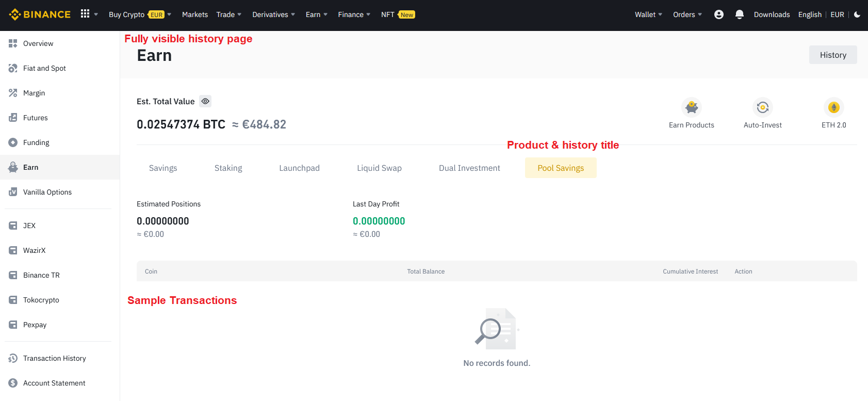The height and width of the screenshot is (401, 868).
Task: Click the Vanilla Options sidebar icon
Action: [x=13, y=192]
